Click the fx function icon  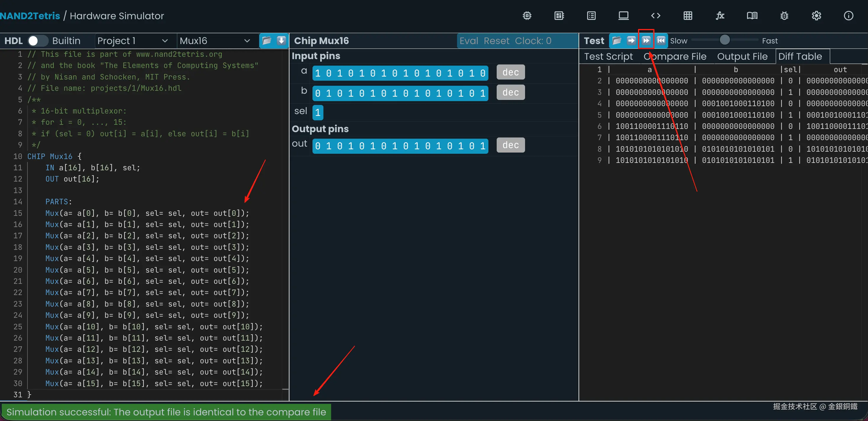click(720, 16)
